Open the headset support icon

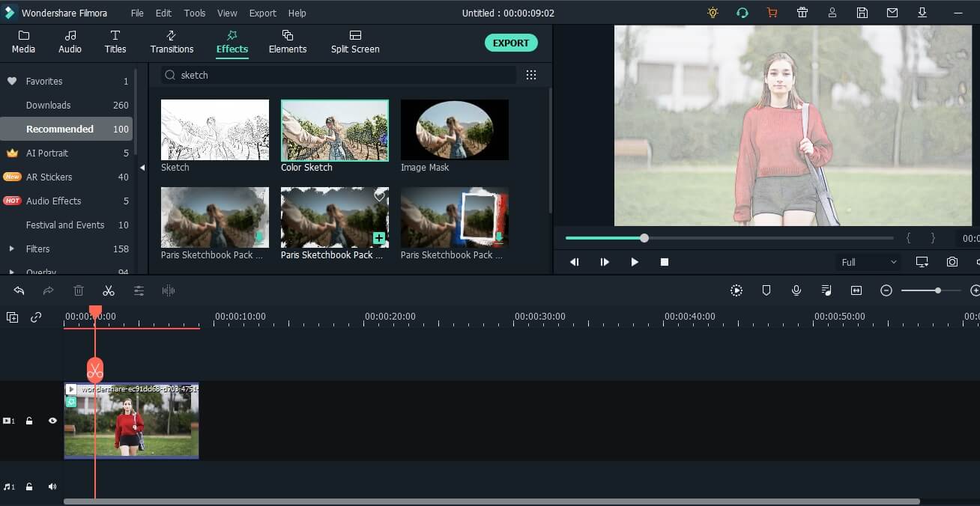point(742,13)
